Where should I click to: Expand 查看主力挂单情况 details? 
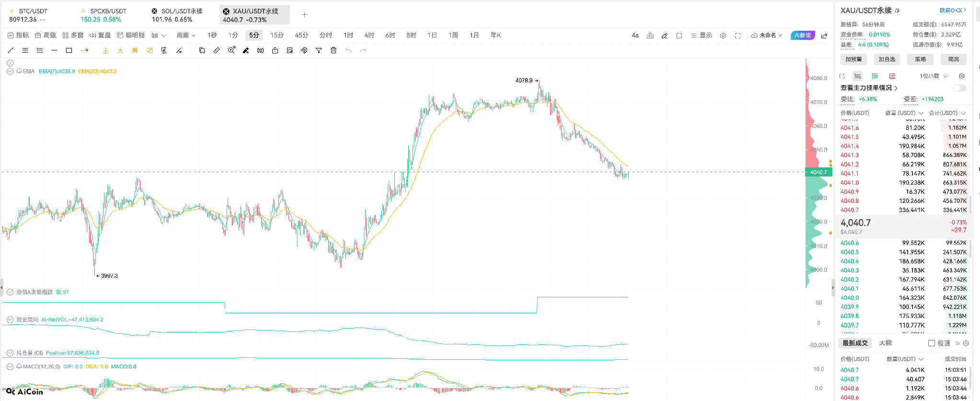pyautogui.click(x=869, y=88)
